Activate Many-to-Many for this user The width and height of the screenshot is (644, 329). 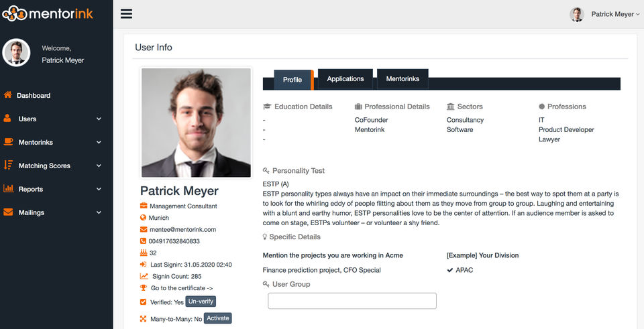tap(218, 318)
